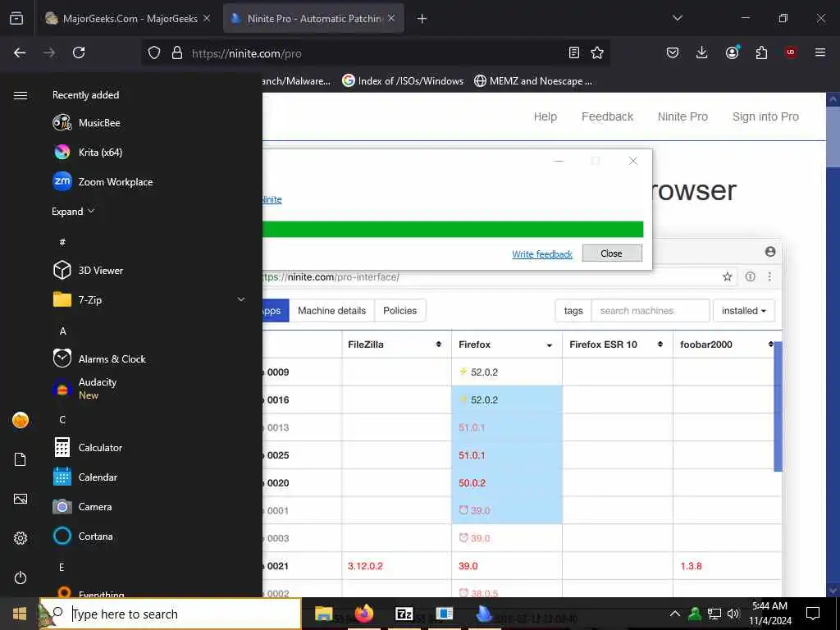Open Settings gear in Start sidebar
840x630 pixels.
tap(21, 538)
